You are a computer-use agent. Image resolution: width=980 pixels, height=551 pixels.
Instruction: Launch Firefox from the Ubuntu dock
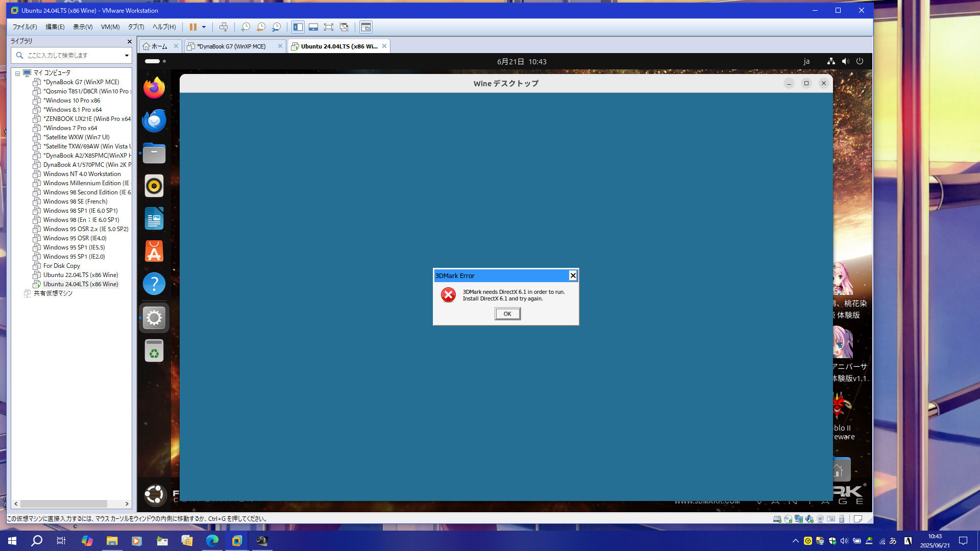[154, 88]
